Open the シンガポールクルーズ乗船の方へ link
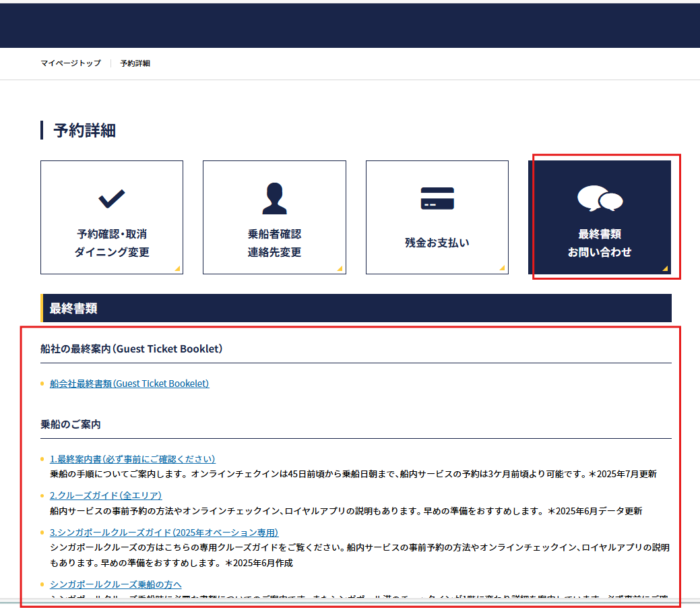This screenshot has width=700, height=608. [x=115, y=584]
